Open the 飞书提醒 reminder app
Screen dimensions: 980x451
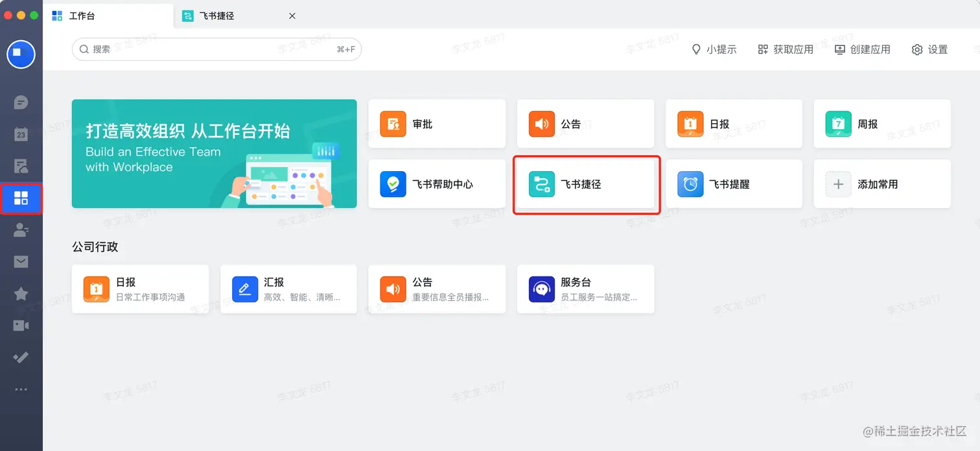[734, 184]
